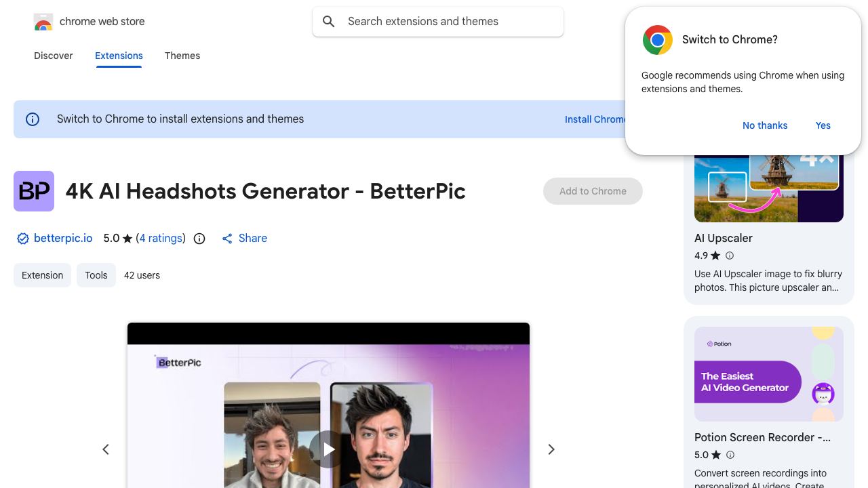Screen dimensions: 868x488
Task: Click the BetterPic BP extension logo
Action: coord(34,191)
